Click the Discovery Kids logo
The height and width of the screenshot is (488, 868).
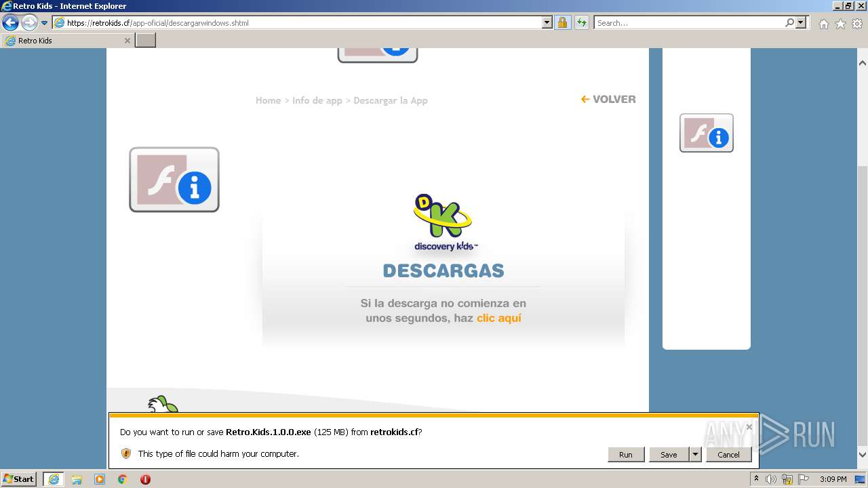coord(446,223)
